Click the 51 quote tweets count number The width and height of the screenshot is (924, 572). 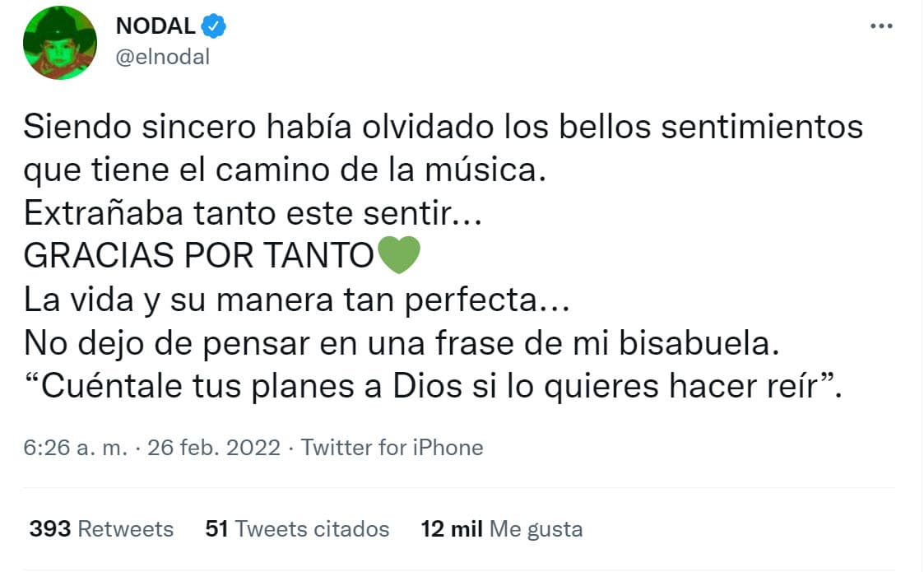pos(218,529)
